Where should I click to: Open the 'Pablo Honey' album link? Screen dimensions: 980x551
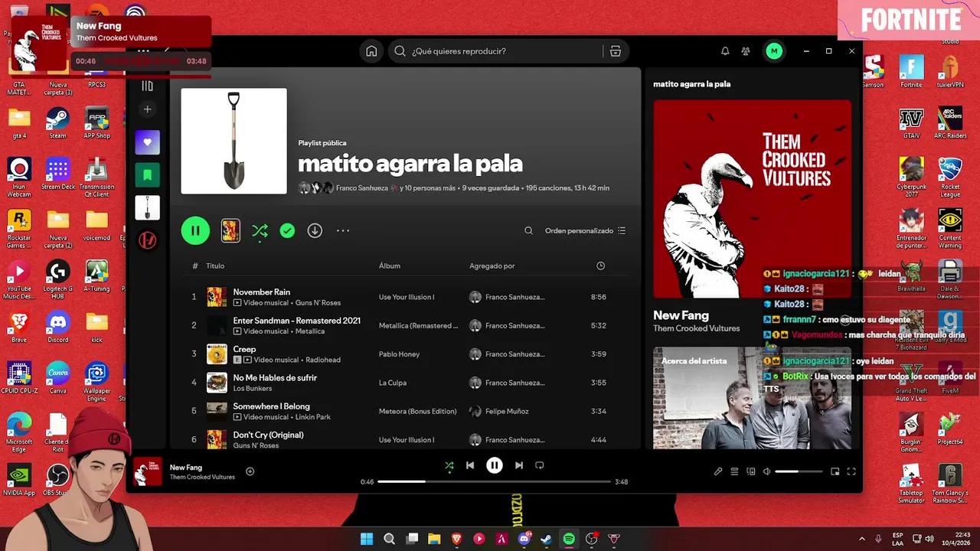click(x=400, y=354)
